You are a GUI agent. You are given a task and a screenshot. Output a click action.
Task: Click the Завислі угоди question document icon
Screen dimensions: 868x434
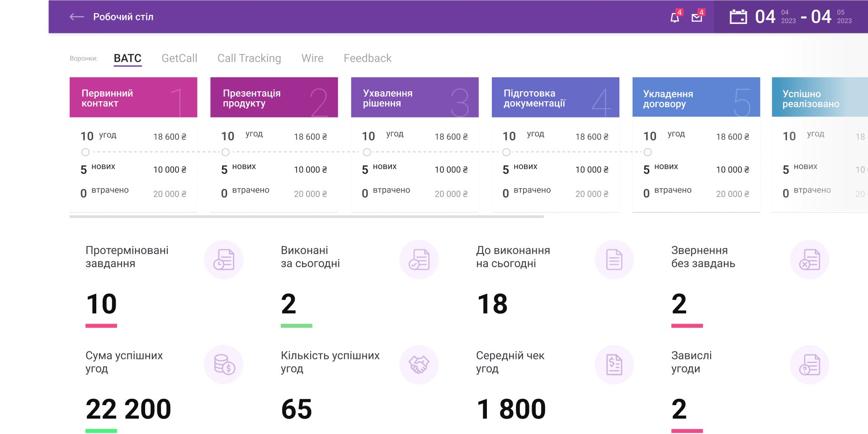[809, 364]
